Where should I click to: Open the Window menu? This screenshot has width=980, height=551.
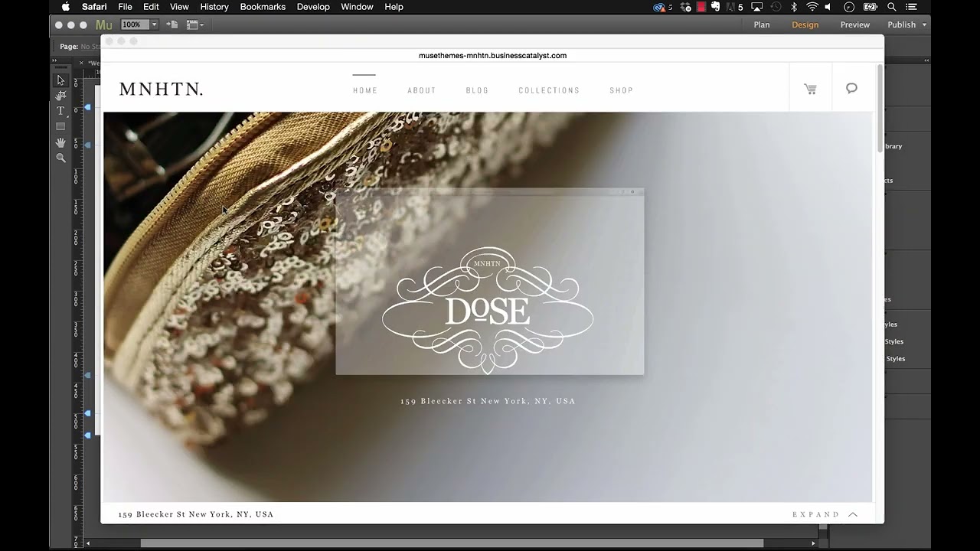click(x=357, y=7)
